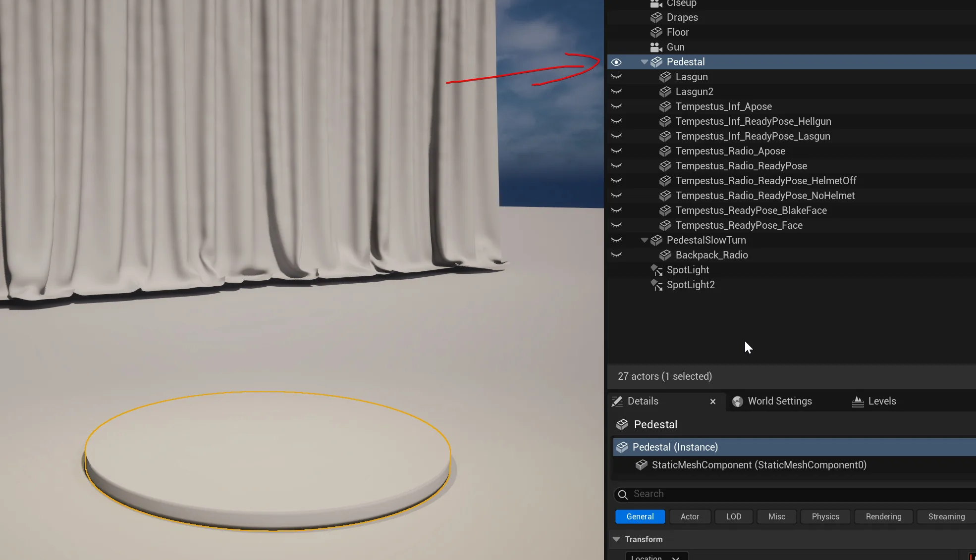Unhide Tempestus_Inf_Apose with its eye toggle

pyautogui.click(x=616, y=106)
